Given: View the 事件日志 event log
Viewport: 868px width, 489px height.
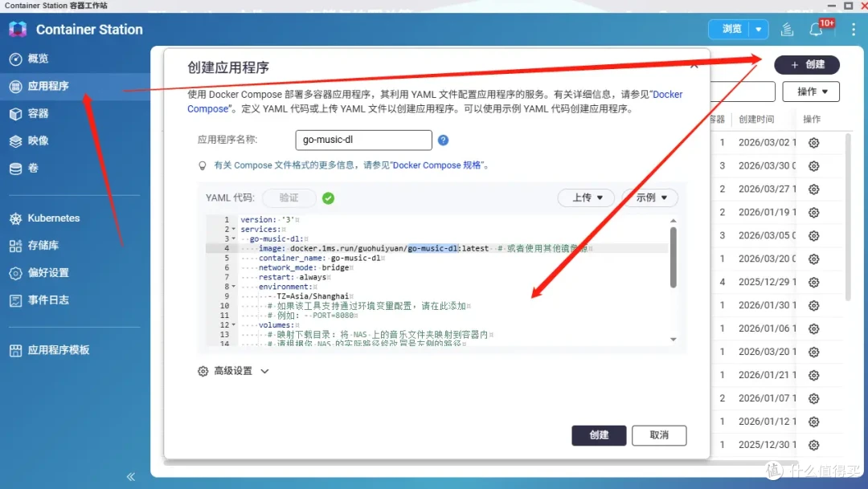Looking at the screenshot, I should click(48, 300).
